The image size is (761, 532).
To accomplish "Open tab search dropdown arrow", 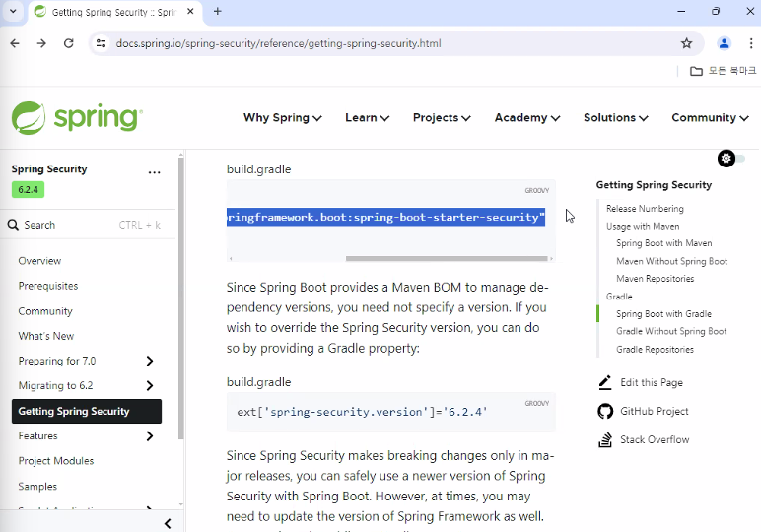I will click(13, 11).
